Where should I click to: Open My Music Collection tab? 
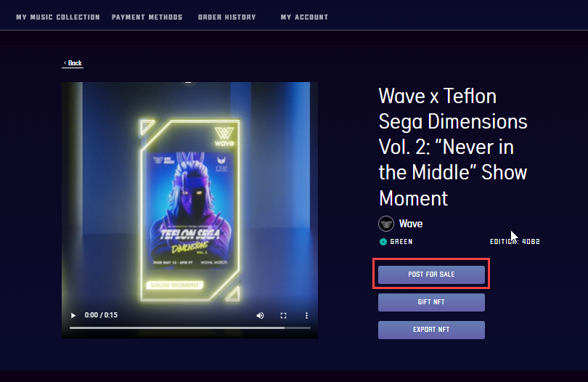pos(58,17)
